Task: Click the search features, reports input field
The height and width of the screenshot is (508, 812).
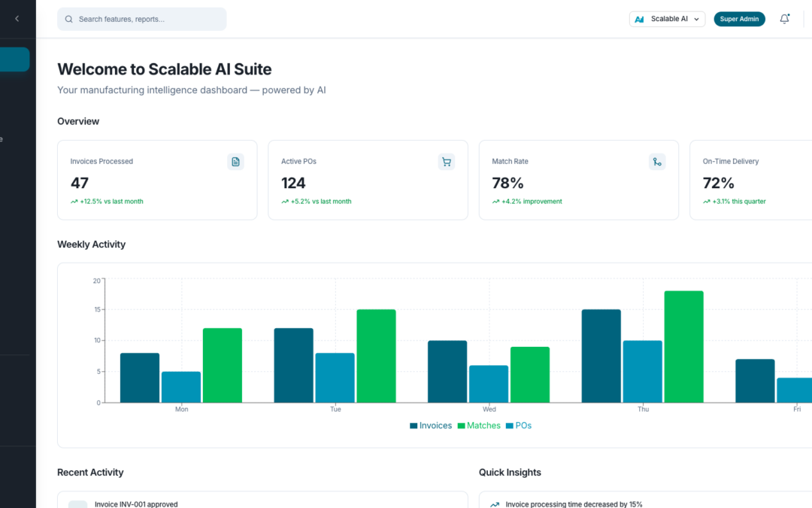Action: pos(141,18)
